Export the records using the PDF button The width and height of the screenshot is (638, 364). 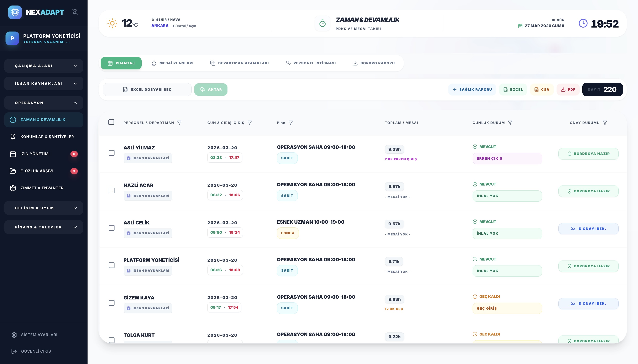point(568,89)
